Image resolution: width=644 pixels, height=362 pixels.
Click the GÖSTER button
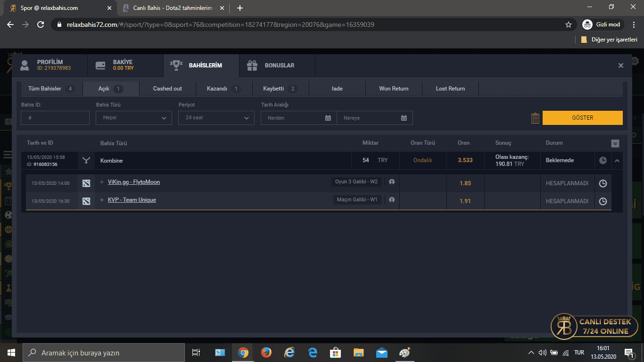pyautogui.click(x=583, y=118)
